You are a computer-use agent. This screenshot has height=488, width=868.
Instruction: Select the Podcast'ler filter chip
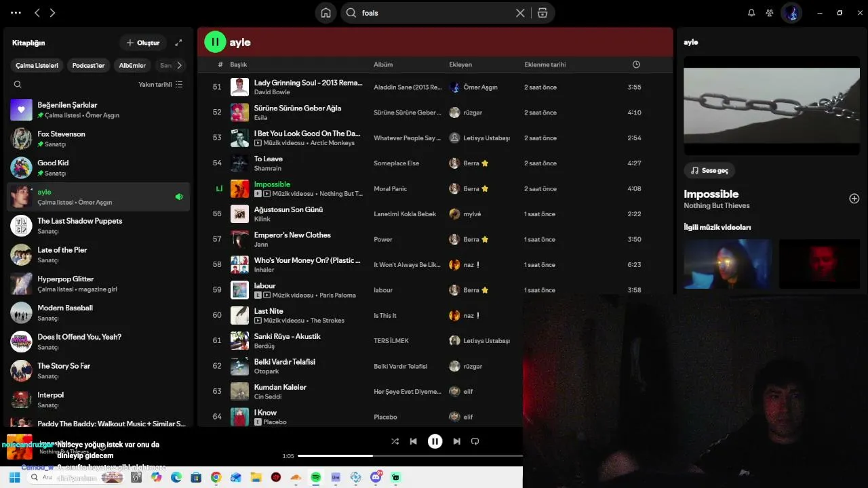click(x=89, y=66)
